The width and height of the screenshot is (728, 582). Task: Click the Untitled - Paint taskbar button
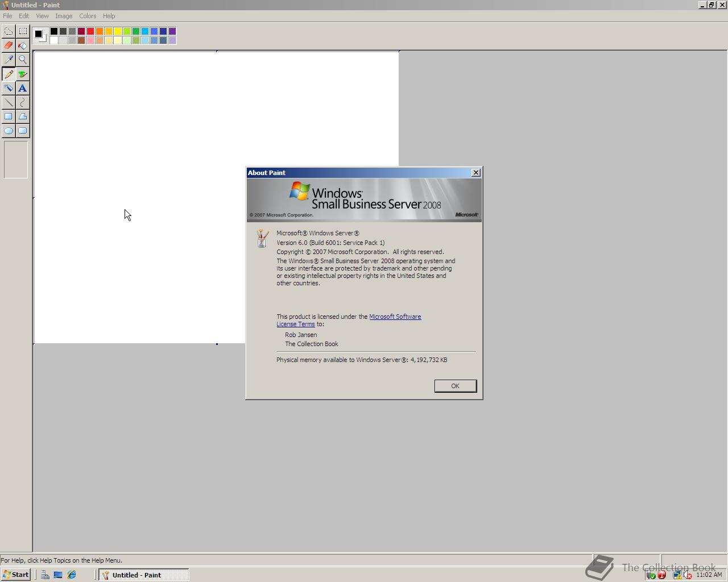[144, 575]
